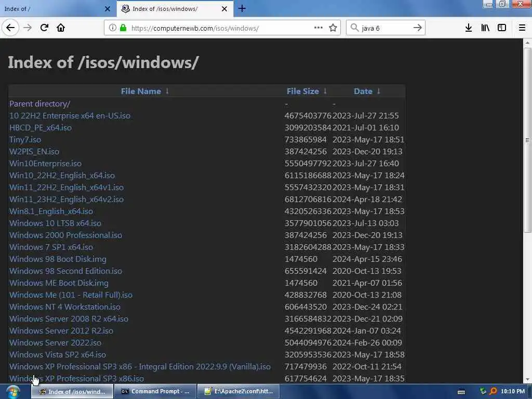Click the forward navigation arrow
This screenshot has height=399, width=532.
[28, 28]
